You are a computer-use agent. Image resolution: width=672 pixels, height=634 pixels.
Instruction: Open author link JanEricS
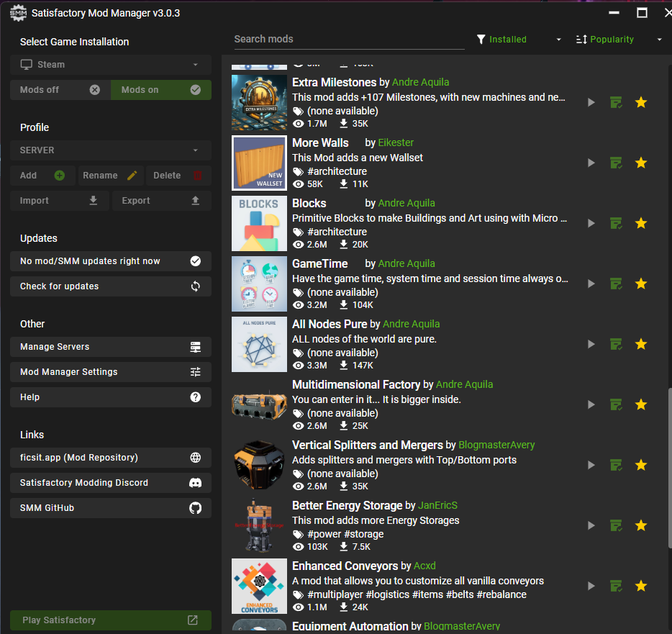pos(437,506)
